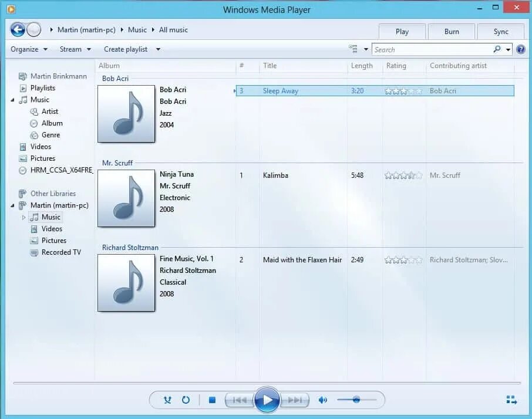Open the Burn tab
Image resolution: width=532 pixels, height=419 pixels.
click(452, 32)
